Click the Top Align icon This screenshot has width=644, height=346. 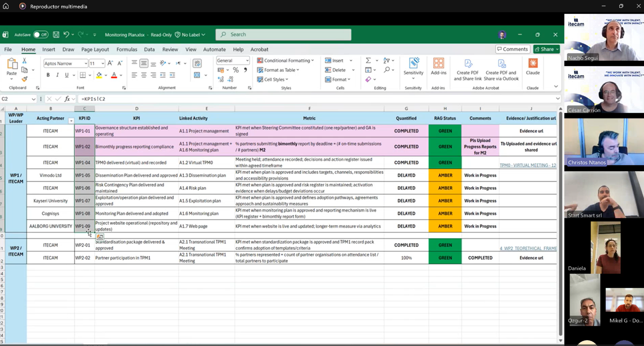click(134, 63)
